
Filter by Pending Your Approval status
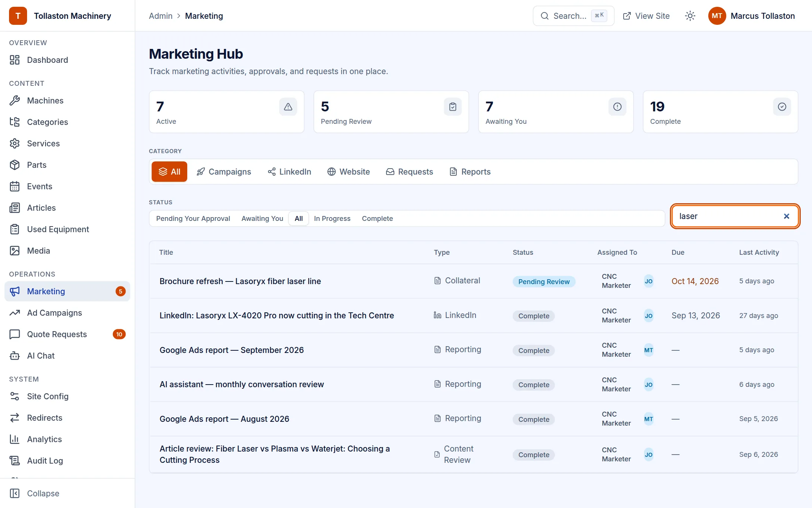tap(193, 219)
